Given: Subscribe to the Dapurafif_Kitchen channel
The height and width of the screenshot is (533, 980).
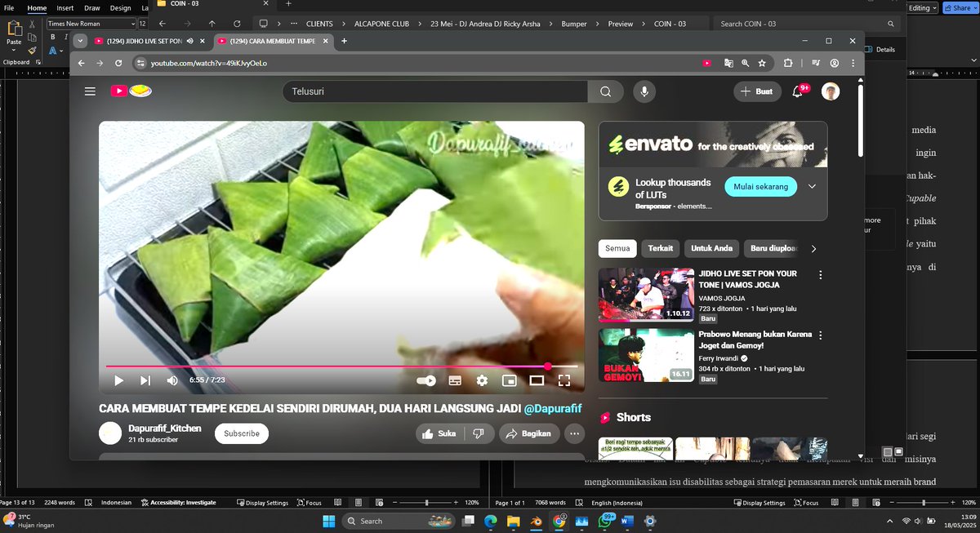Looking at the screenshot, I should [242, 433].
